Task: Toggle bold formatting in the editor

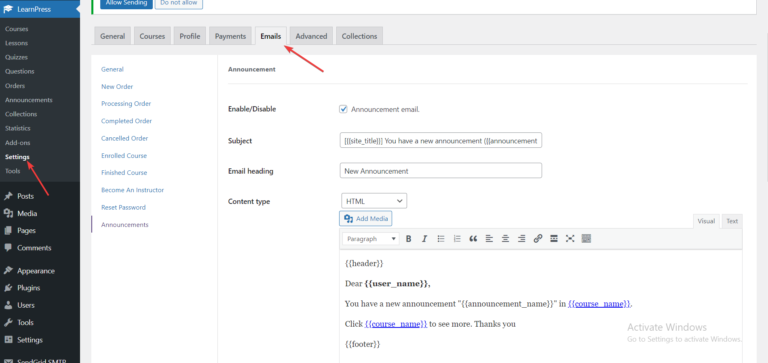Action: click(408, 239)
